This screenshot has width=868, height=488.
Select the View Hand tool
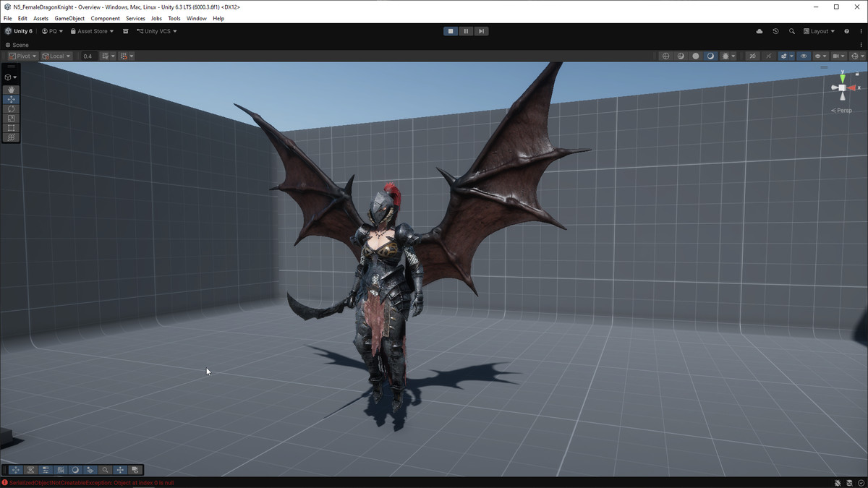point(11,89)
